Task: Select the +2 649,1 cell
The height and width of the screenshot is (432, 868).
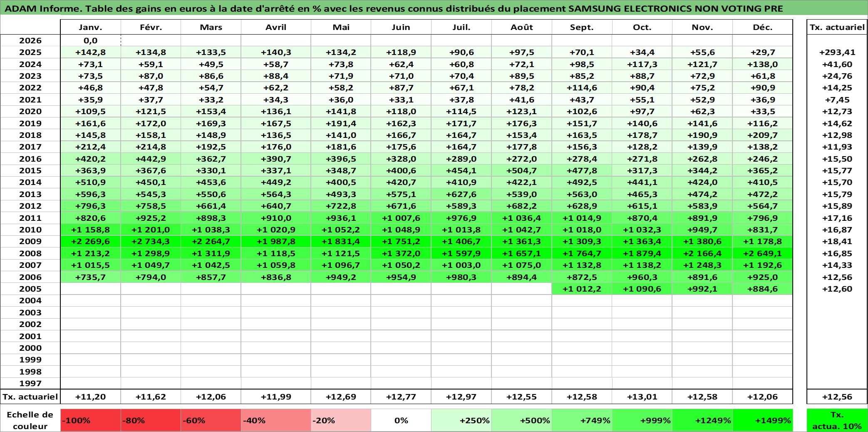Action: click(x=762, y=253)
